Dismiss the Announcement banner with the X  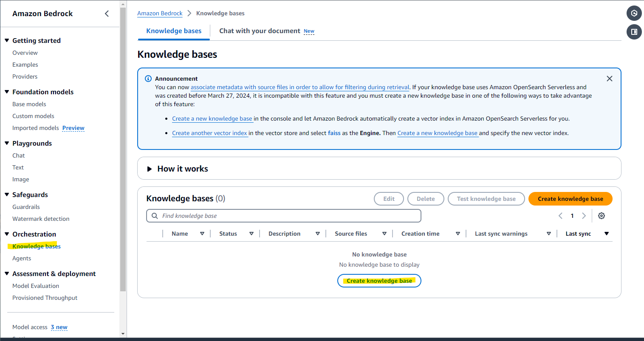pyautogui.click(x=610, y=79)
